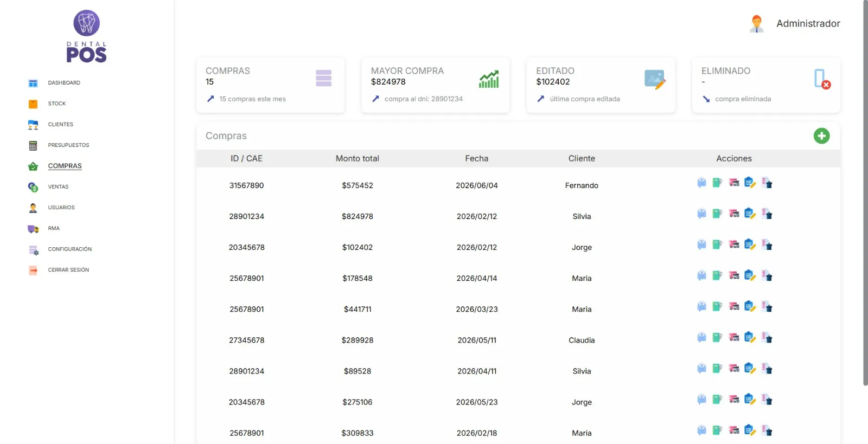Open the Stock section
Image resolution: width=868 pixels, height=444 pixels.
click(x=56, y=104)
